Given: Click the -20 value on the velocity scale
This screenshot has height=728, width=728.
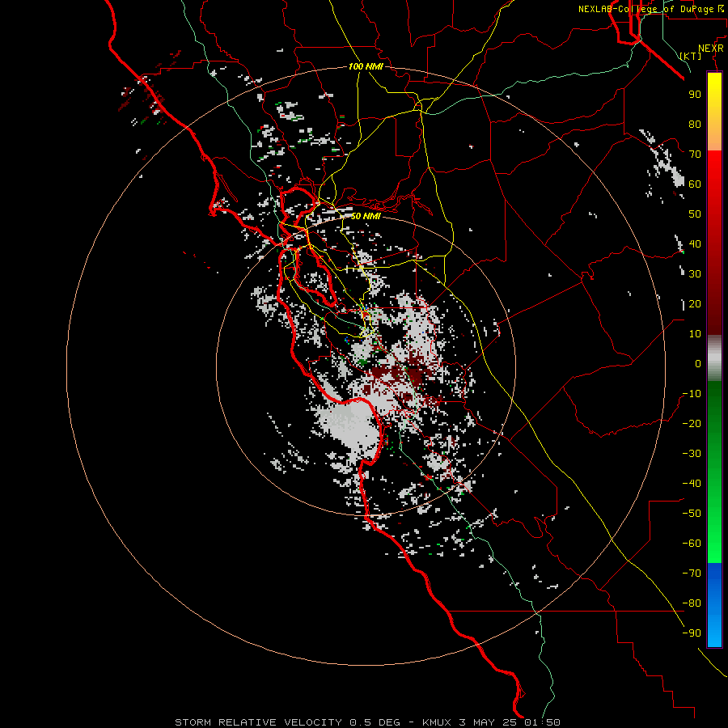Looking at the screenshot, I should (692, 423).
